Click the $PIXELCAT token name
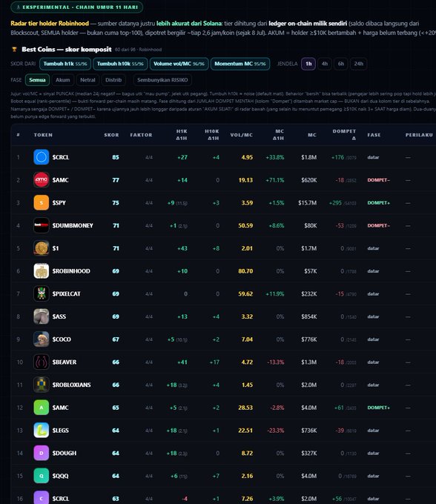 (x=67, y=294)
